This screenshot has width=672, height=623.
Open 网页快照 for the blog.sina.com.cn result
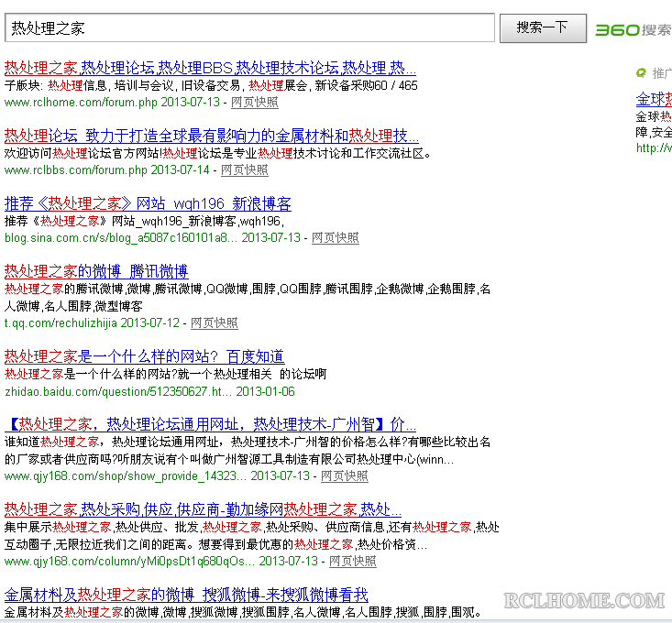pos(336,237)
